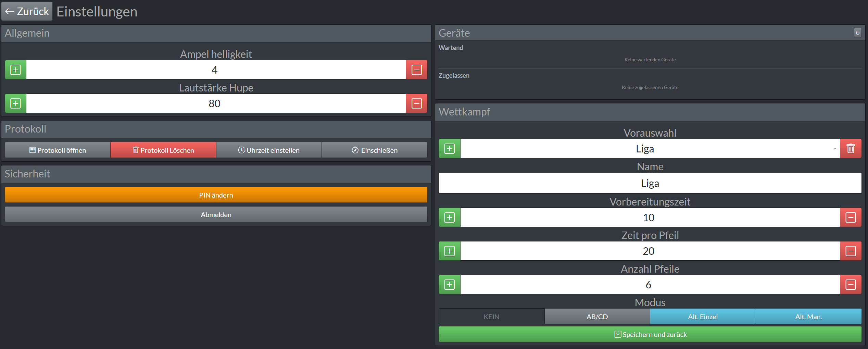Decrease Ampel helligkeit with minus icon
This screenshot has height=349, width=868.
(416, 70)
